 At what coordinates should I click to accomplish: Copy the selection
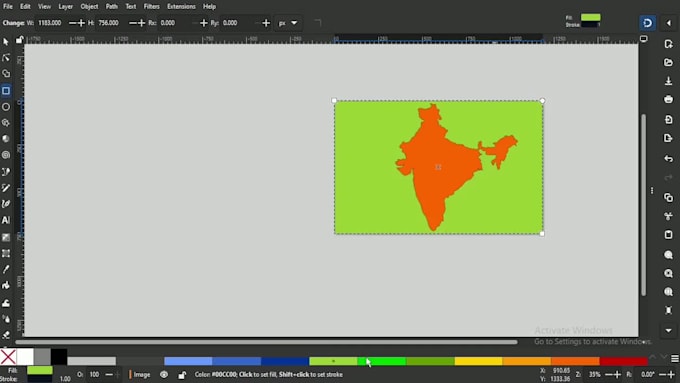tap(668, 197)
